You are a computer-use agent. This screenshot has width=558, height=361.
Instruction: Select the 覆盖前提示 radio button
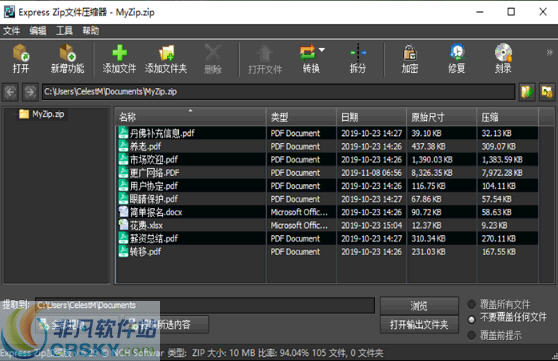click(472, 335)
